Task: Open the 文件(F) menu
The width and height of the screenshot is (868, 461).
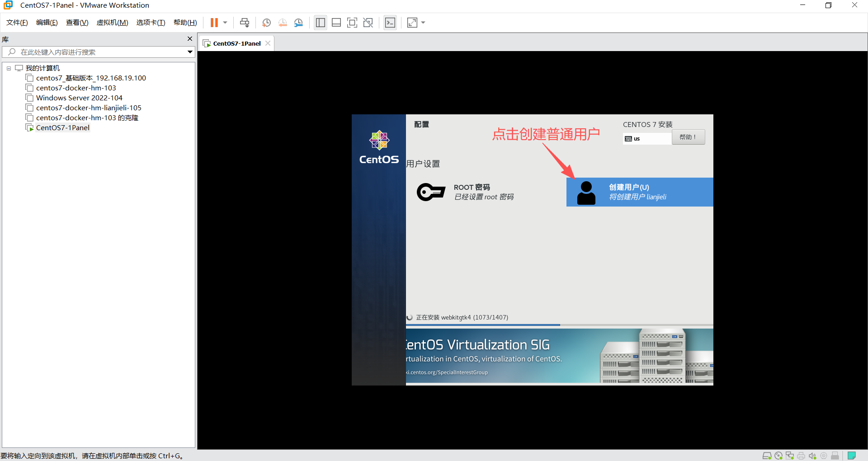Action: (x=17, y=23)
